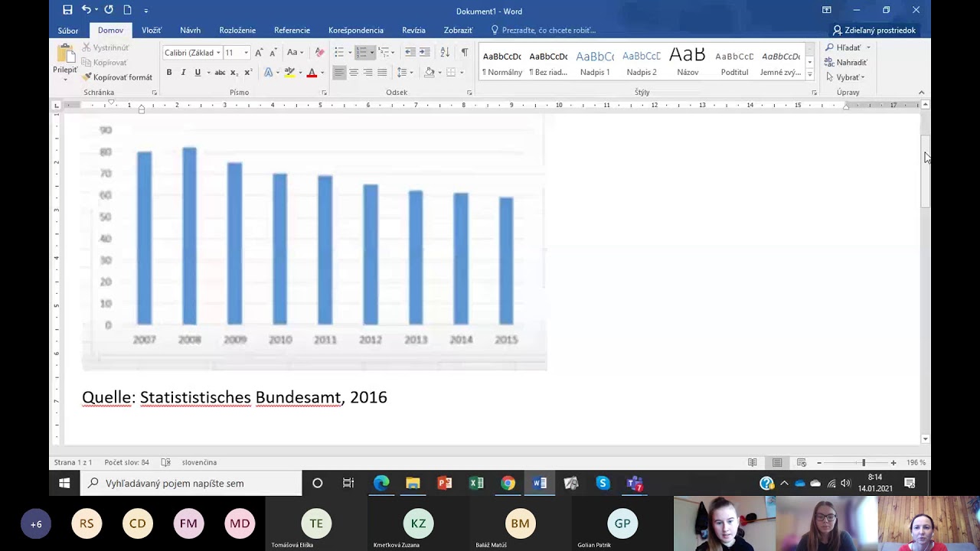The image size is (980, 551).
Task: Toggle superscript formatting
Action: point(248,73)
